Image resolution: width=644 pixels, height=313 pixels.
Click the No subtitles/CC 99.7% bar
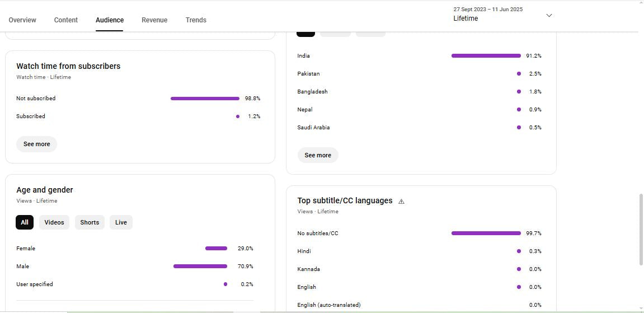(x=486, y=233)
